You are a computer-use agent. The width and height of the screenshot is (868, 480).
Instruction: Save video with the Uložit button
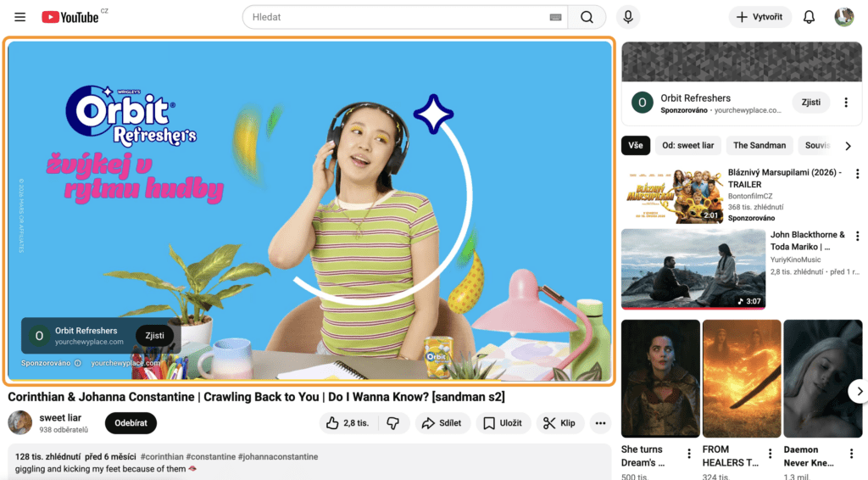(504, 423)
